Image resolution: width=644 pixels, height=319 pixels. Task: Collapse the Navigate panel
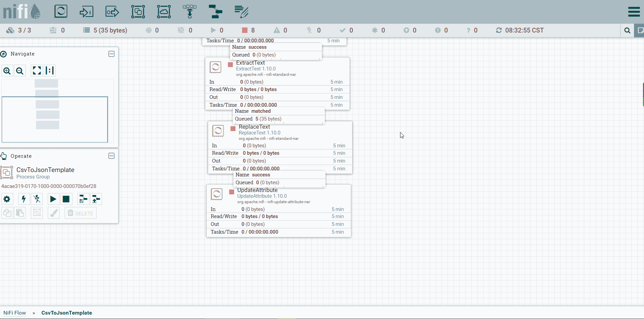point(111,54)
